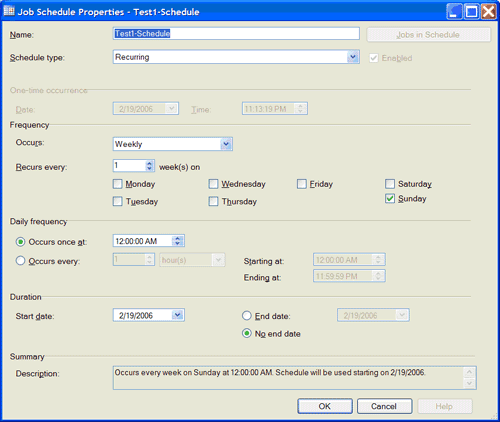Image resolution: width=500 pixels, height=422 pixels.
Task: Enable the Wednesday checkbox
Action: [213, 184]
